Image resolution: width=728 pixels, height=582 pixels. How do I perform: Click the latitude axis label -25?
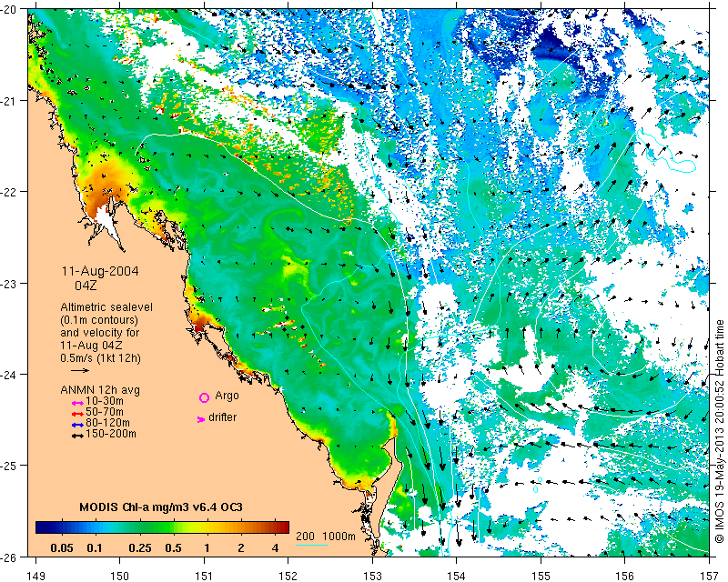tap(7, 466)
